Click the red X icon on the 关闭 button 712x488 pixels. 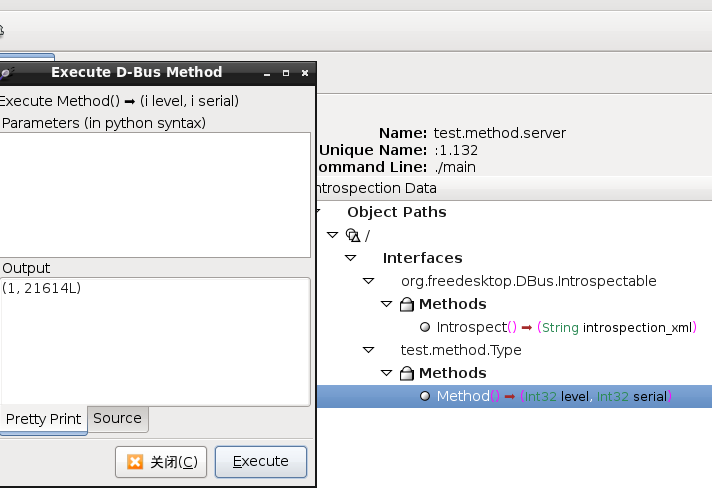[x=135, y=462]
